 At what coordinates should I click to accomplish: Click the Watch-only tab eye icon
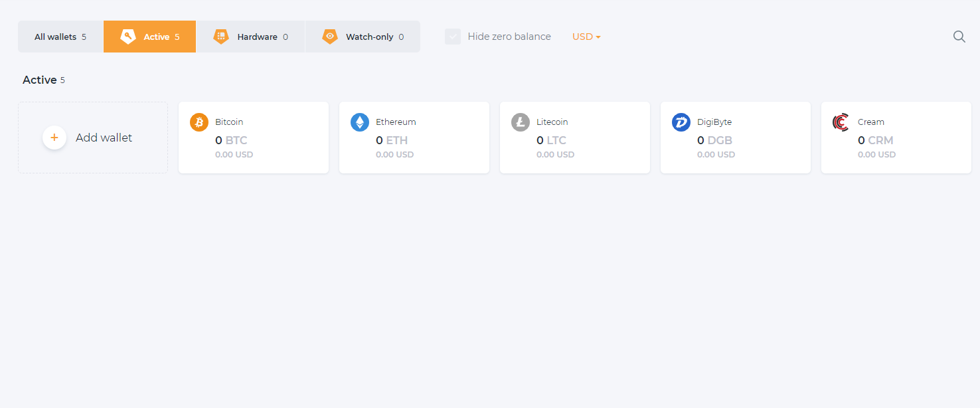click(330, 37)
